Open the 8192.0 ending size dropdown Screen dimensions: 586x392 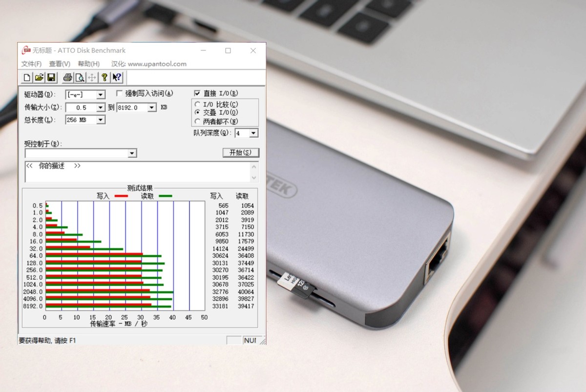click(151, 107)
